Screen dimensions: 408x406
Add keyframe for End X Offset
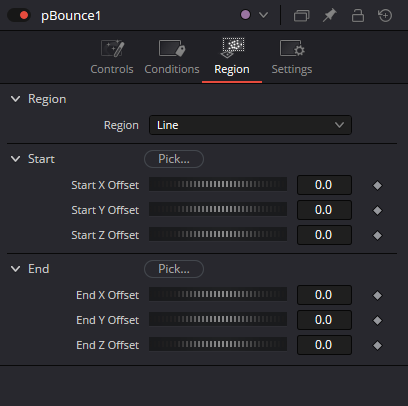pos(377,295)
